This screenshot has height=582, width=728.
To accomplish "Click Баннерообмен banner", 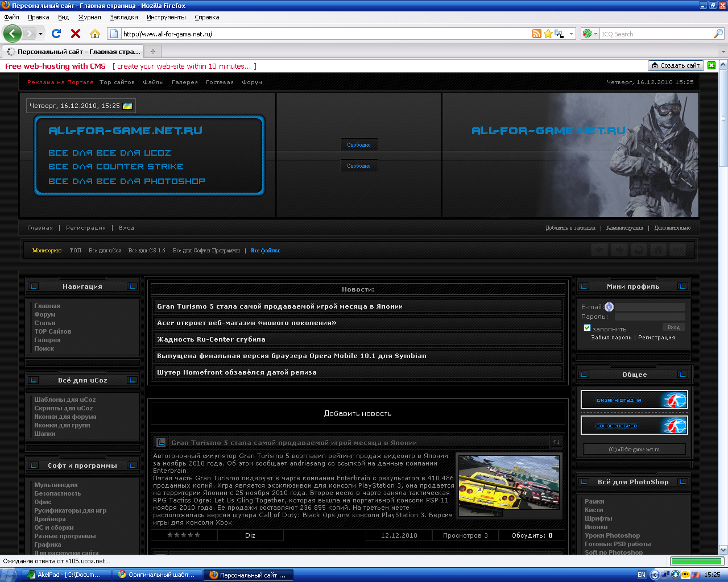I will [x=634, y=425].
